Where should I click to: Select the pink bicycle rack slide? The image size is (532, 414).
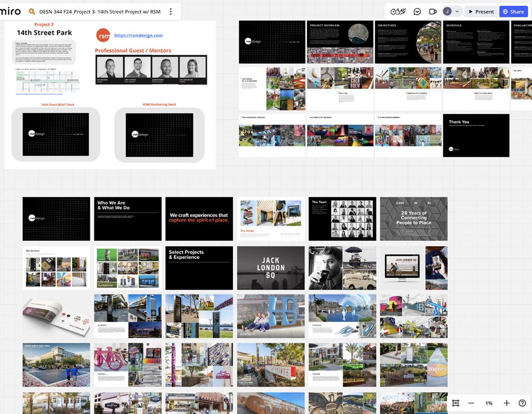(x=128, y=365)
